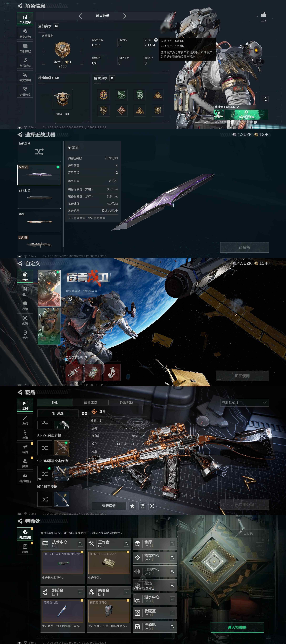Open the 筛选 filter button

pyautogui.click(x=58, y=413)
